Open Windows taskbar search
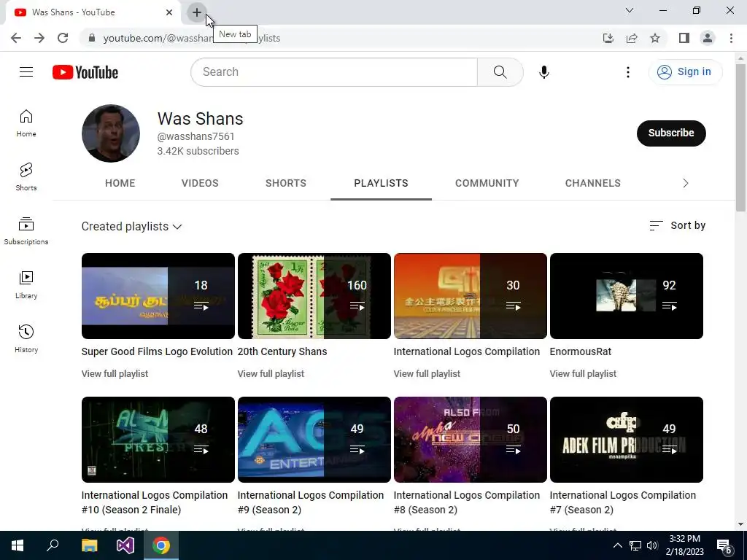This screenshot has width=747, height=560. [x=53, y=545]
